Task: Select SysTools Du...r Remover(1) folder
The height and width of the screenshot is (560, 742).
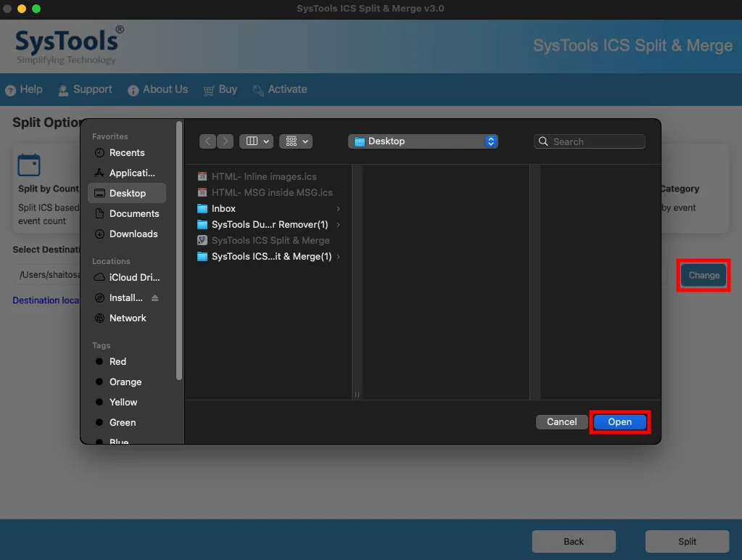Action: coord(269,224)
